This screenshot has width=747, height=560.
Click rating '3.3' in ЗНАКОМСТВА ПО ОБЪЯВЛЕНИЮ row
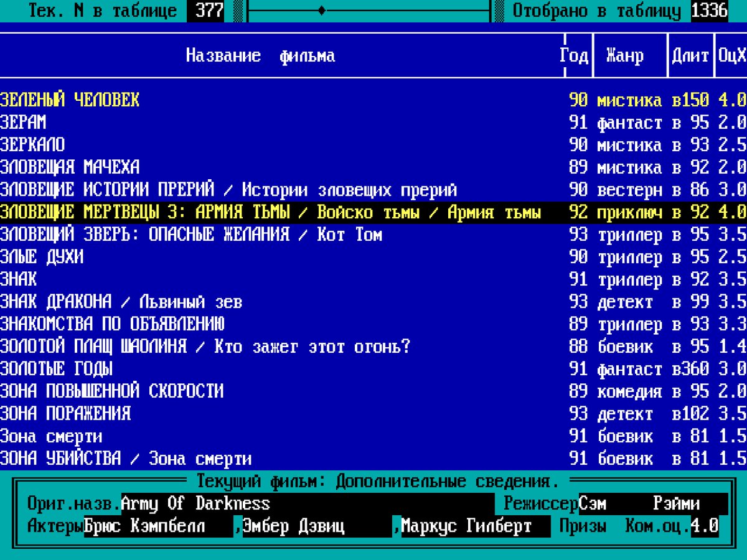(733, 324)
